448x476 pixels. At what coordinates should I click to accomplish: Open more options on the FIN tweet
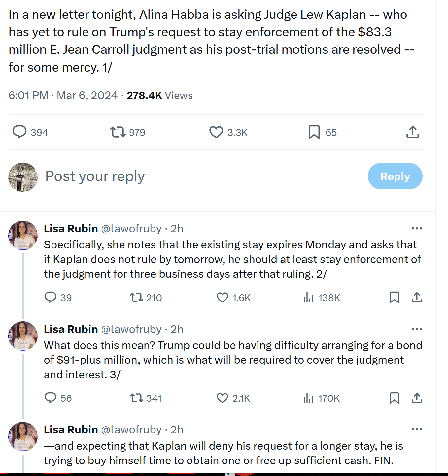[417, 429]
